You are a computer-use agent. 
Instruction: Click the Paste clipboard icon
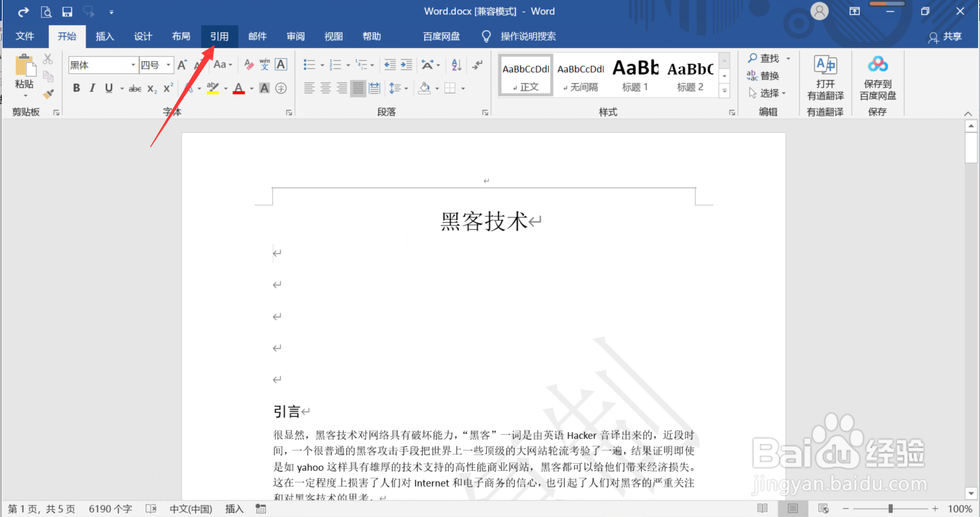pyautogui.click(x=25, y=66)
